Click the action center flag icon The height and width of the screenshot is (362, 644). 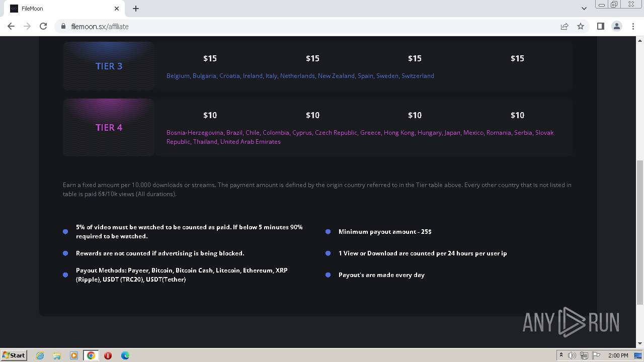click(596, 355)
